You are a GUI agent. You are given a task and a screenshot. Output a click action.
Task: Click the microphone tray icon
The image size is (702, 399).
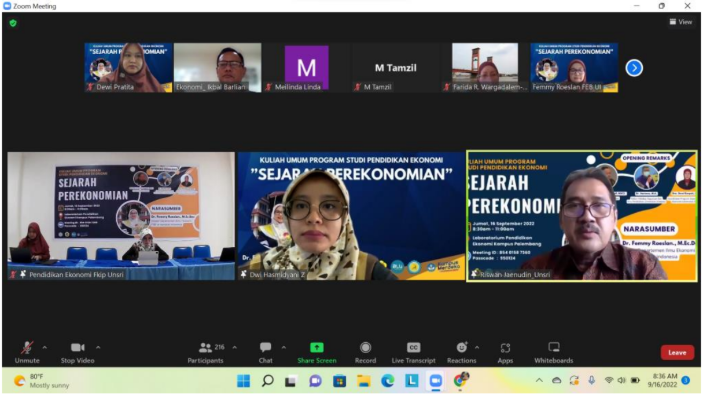(591, 381)
